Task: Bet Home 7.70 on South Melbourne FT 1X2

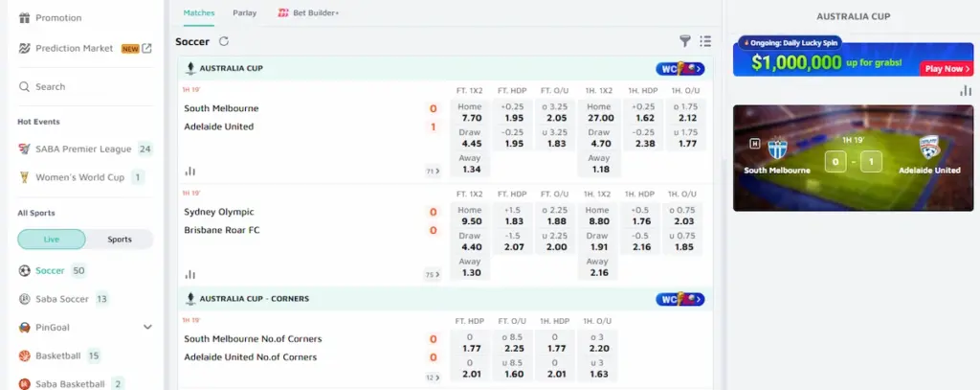Action: tap(469, 112)
